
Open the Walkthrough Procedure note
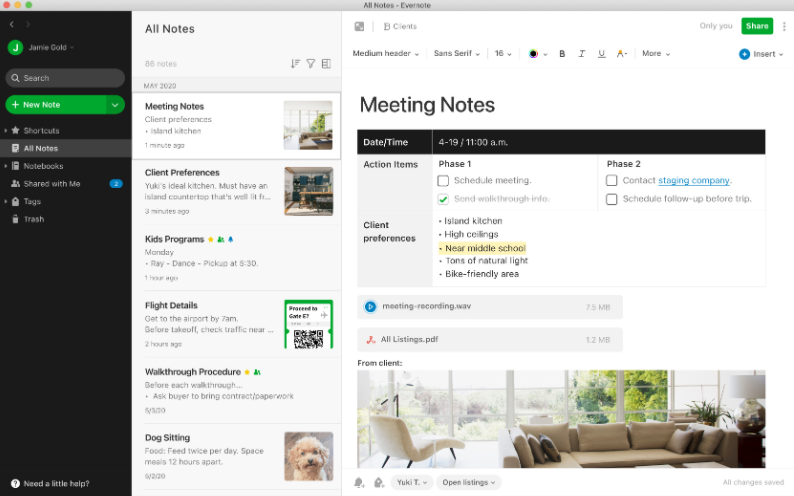click(236, 390)
